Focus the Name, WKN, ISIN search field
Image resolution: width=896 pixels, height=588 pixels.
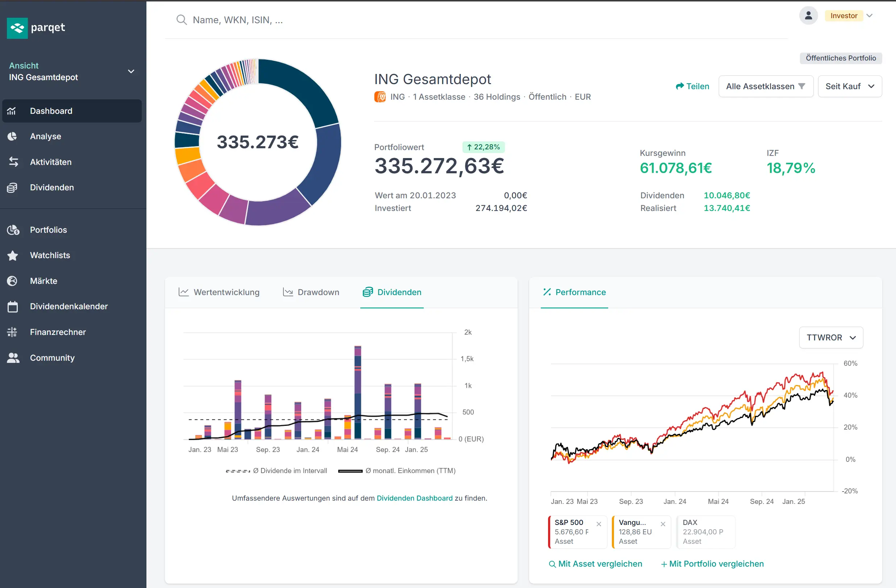click(476, 20)
